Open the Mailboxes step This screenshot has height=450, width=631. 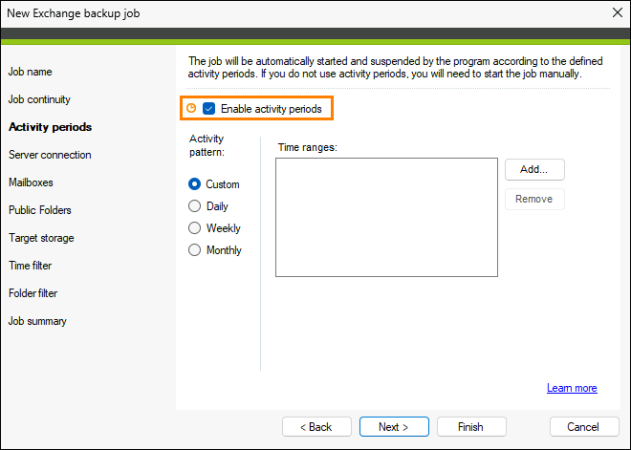click(x=31, y=182)
